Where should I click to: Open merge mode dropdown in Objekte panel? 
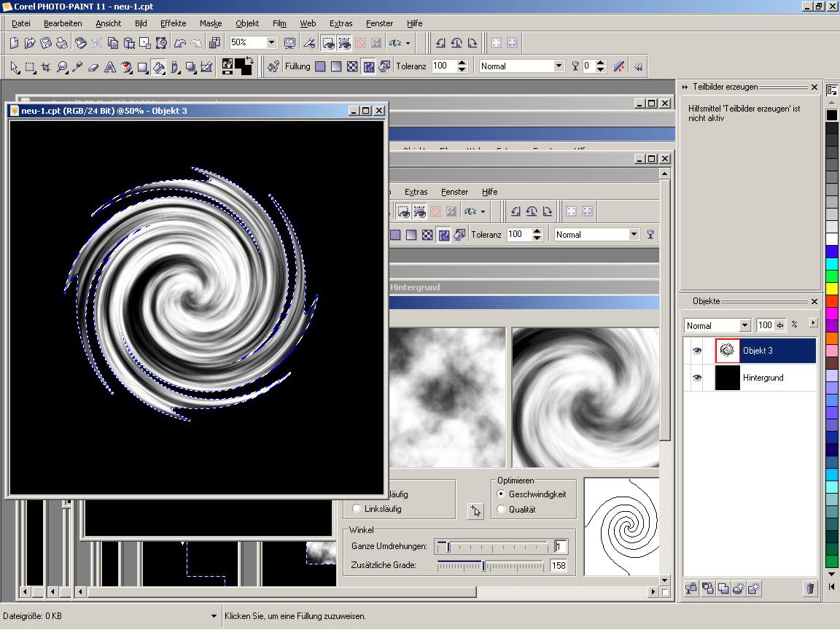744,325
